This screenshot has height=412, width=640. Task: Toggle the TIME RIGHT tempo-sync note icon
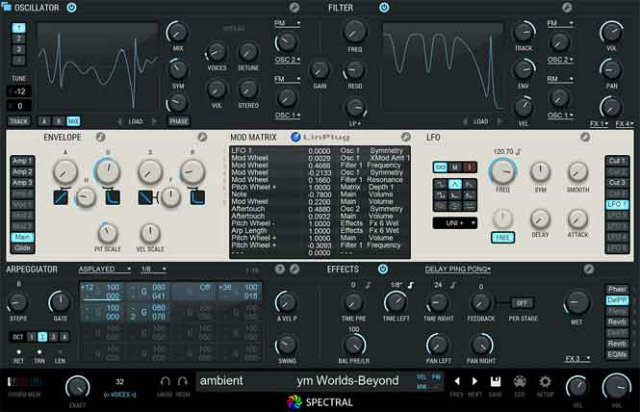pos(453,285)
